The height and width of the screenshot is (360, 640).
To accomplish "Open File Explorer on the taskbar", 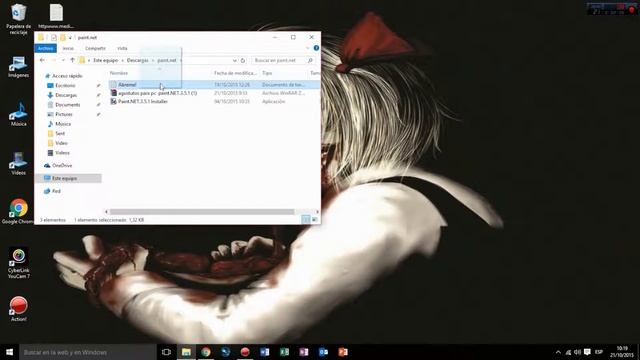I will [x=186, y=352].
